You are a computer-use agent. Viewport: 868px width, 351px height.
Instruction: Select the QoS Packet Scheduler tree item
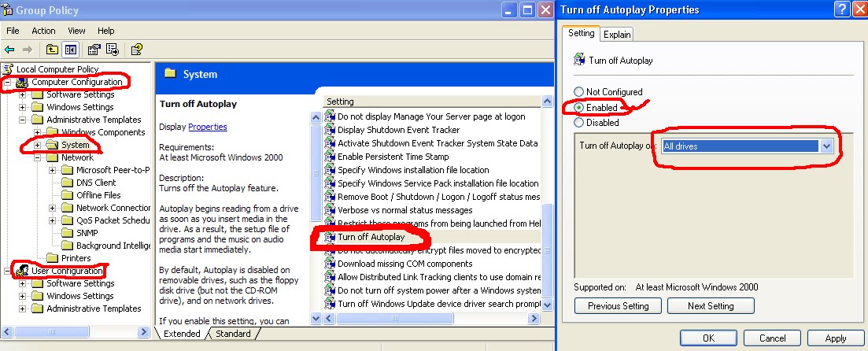point(113,220)
